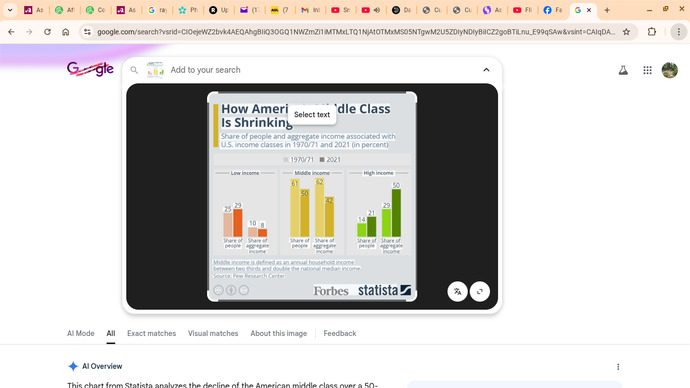
Task: Open the Exact matches tab
Action: tap(151, 333)
